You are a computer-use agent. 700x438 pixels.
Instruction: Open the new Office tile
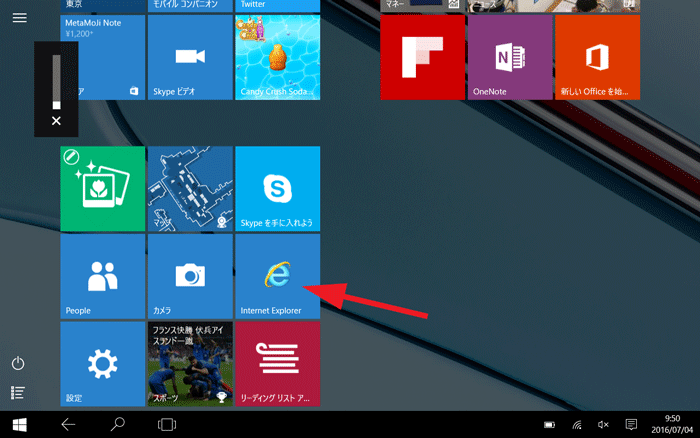[597, 57]
